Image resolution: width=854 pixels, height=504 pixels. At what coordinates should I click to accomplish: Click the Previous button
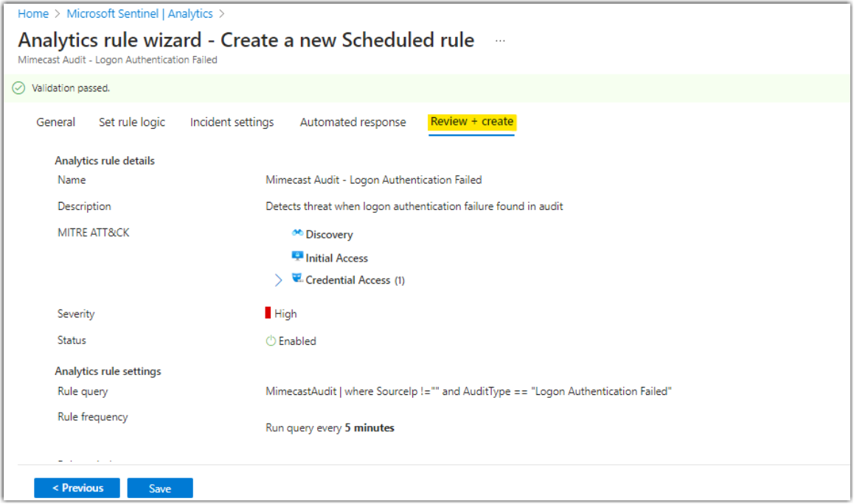pos(77,488)
